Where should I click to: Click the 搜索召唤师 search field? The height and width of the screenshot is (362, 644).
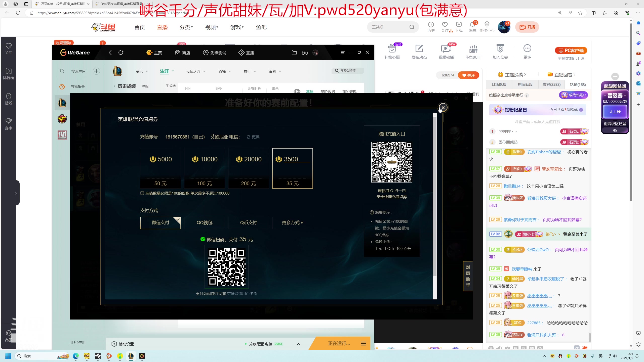348,71
